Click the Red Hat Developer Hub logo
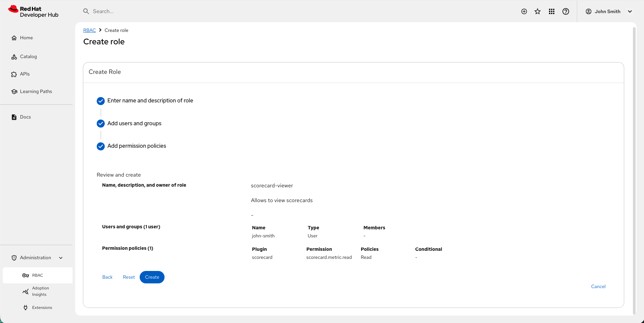Viewport: 644px width, 323px height. (33, 11)
